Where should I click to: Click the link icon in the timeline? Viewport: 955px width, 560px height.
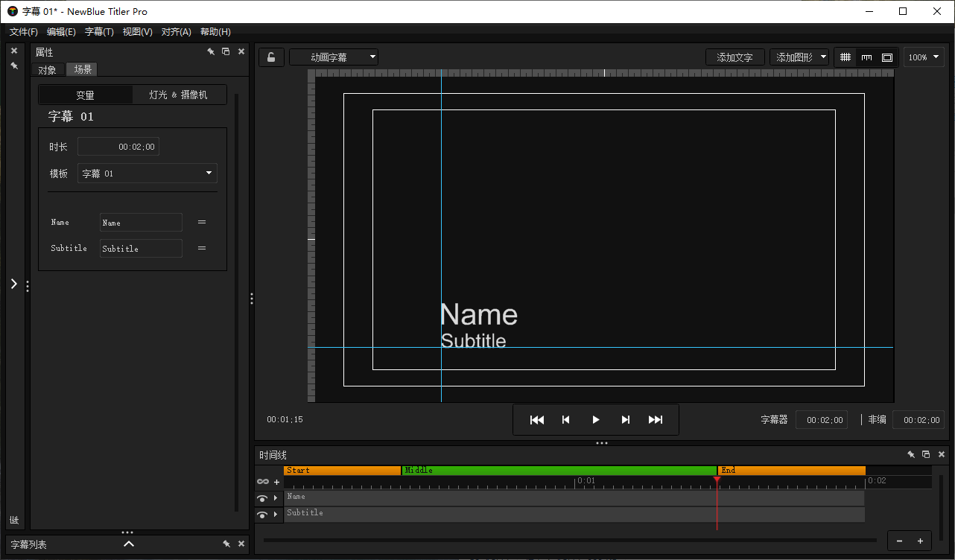click(263, 482)
